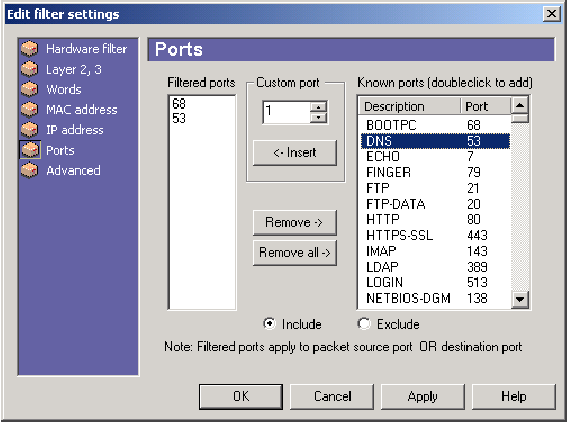Confirm with the OK button
Image resolution: width=567 pixels, height=423 pixels.
(x=241, y=397)
